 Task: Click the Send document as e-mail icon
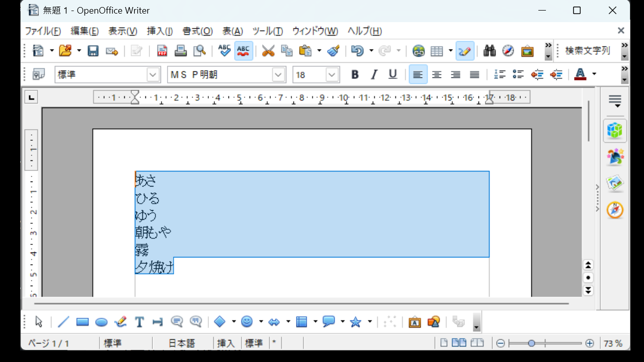point(112,51)
